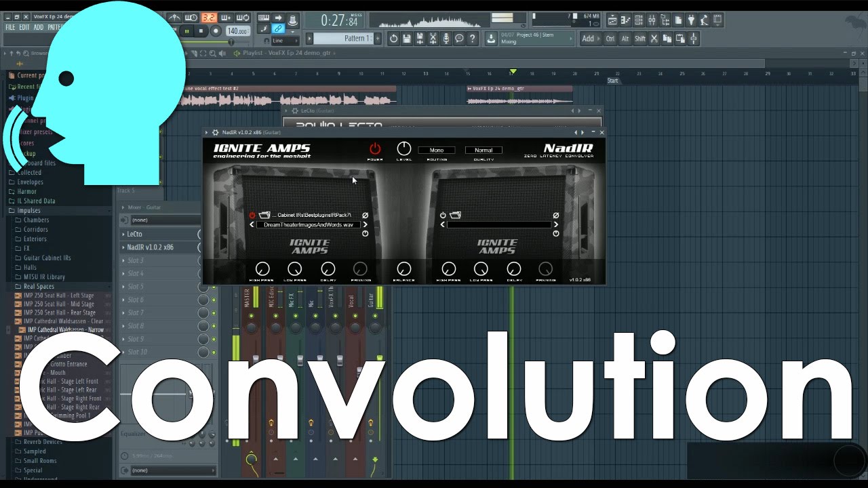Click the Record button
Viewport: 868px width, 488px height.
tap(216, 31)
